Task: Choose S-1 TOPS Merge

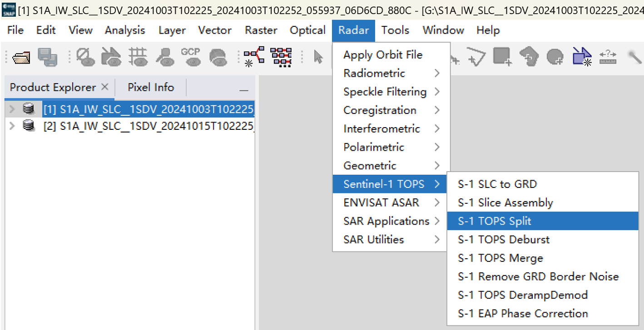Action: click(543, 258)
